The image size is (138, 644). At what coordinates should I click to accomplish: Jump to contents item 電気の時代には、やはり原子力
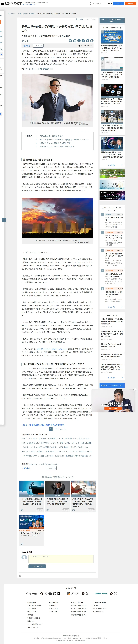click(x=57, y=147)
